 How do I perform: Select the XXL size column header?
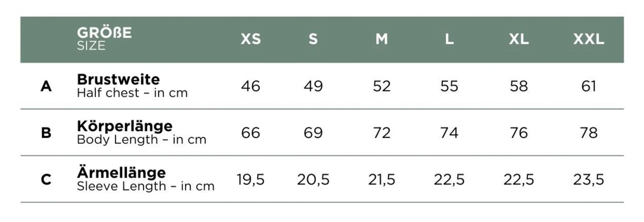(589, 40)
